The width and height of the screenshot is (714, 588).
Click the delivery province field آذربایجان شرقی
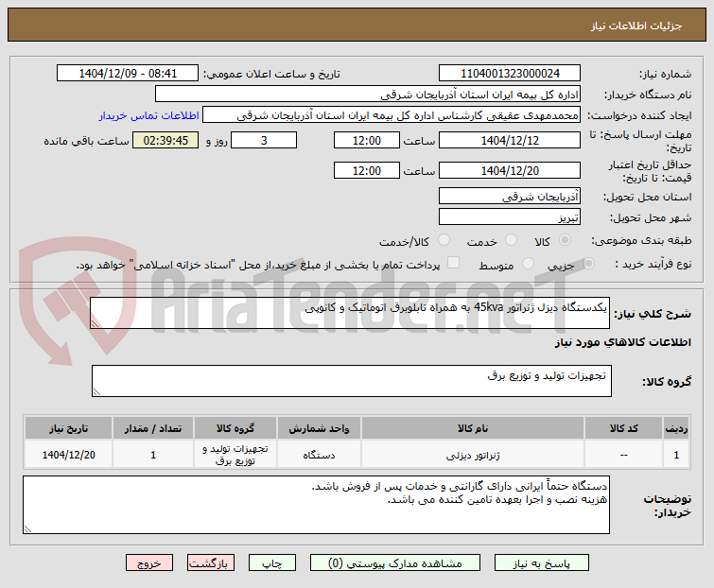[510, 196]
